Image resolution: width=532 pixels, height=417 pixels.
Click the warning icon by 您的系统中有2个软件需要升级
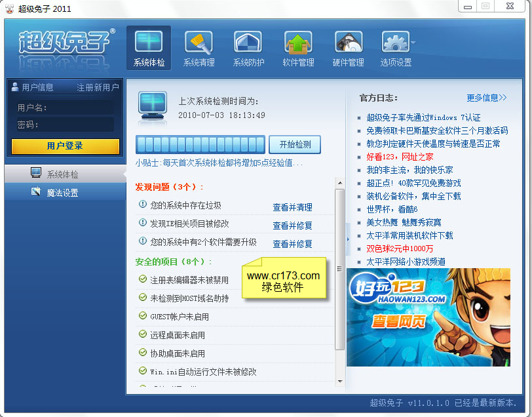click(143, 241)
